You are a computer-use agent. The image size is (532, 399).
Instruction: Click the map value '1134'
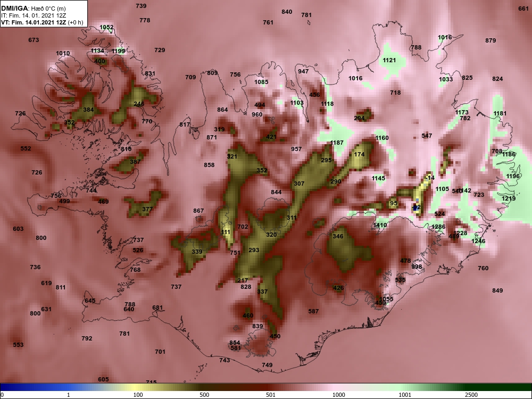click(x=97, y=51)
